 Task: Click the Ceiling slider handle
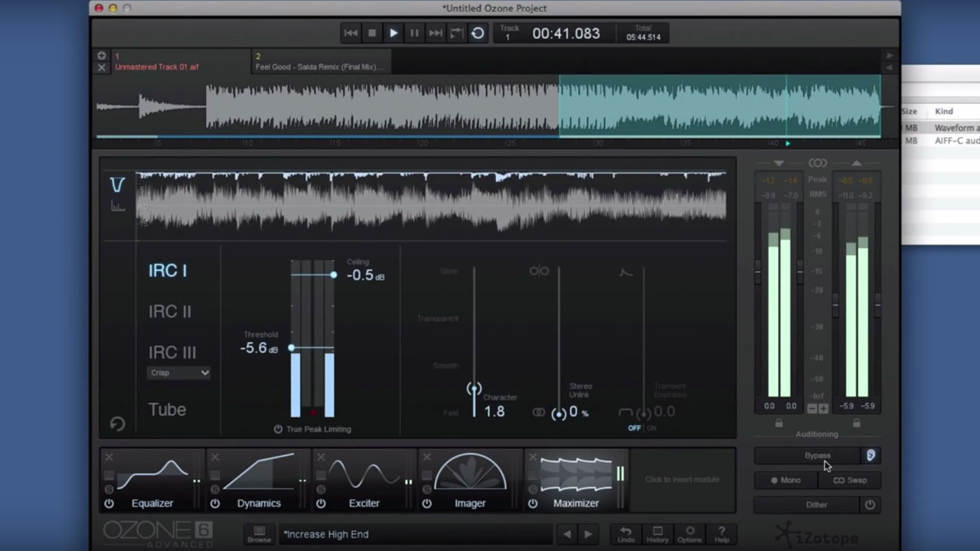point(333,274)
